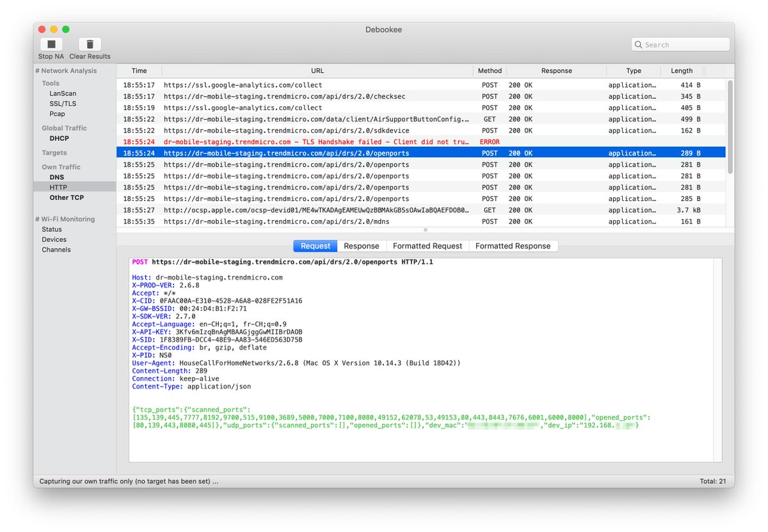Click the magnifier icon in Search

[639, 45]
